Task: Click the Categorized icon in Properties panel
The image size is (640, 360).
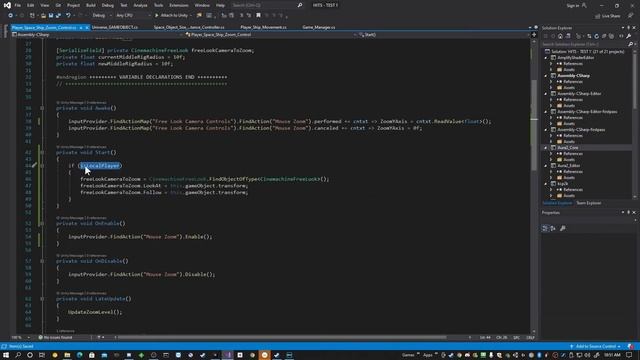Action: point(545,229)
